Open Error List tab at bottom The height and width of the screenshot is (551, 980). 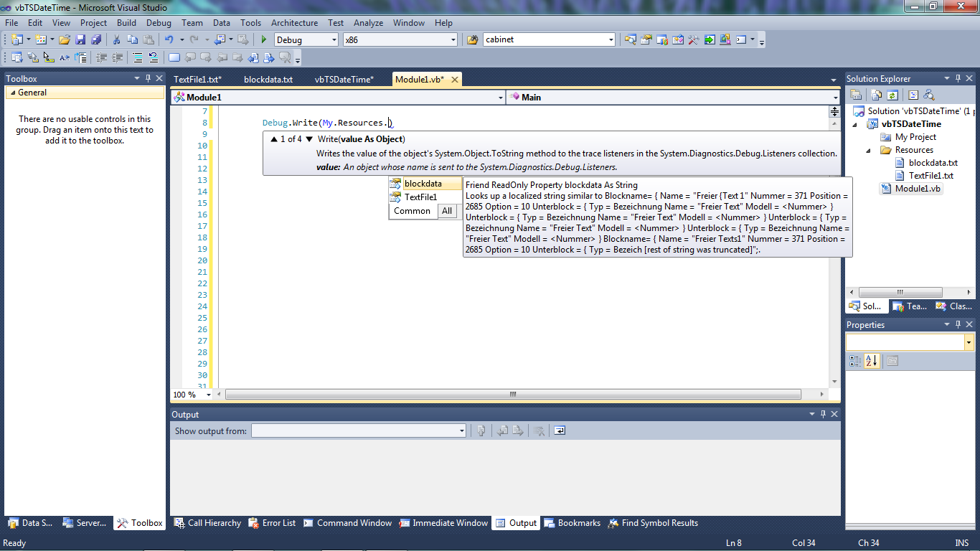pos(272,523)
